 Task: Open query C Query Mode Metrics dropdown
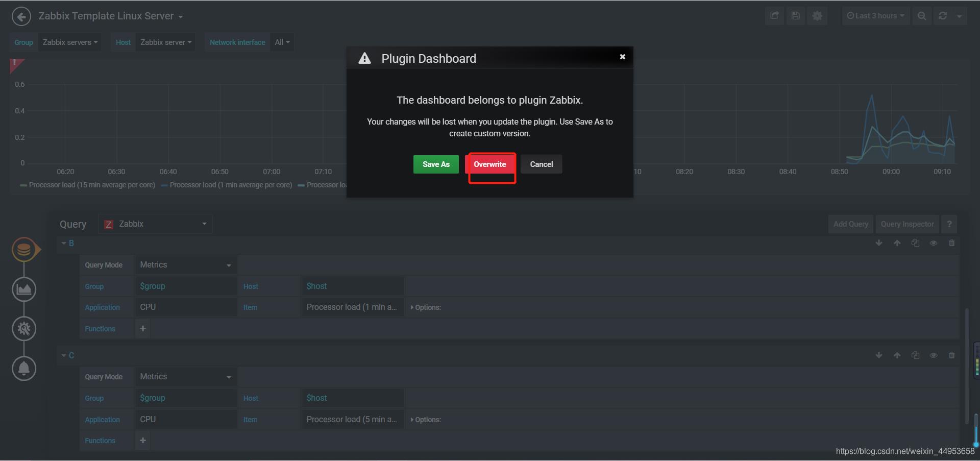coord(185,377)
